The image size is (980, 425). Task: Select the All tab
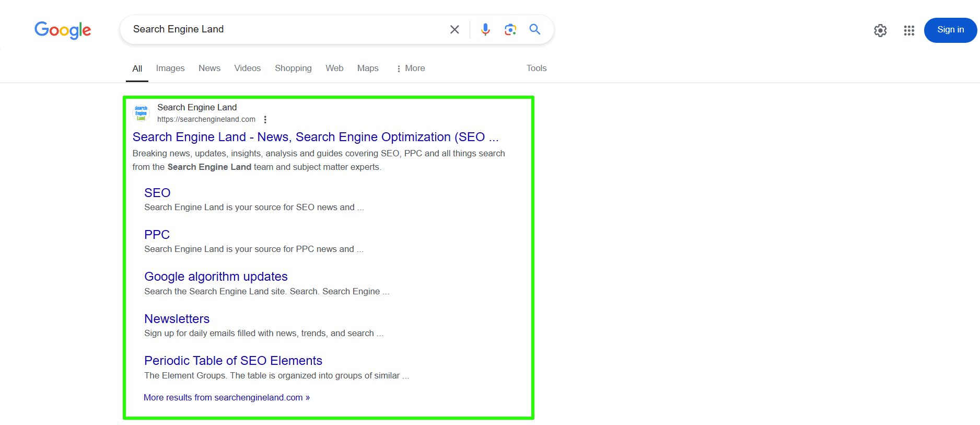click(137, 68)
